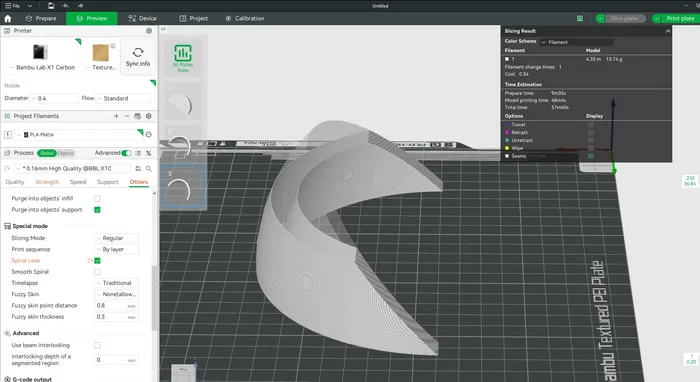Open the Quality settings tab
This screenshot has width=700, height=382.
pos(15,182)
